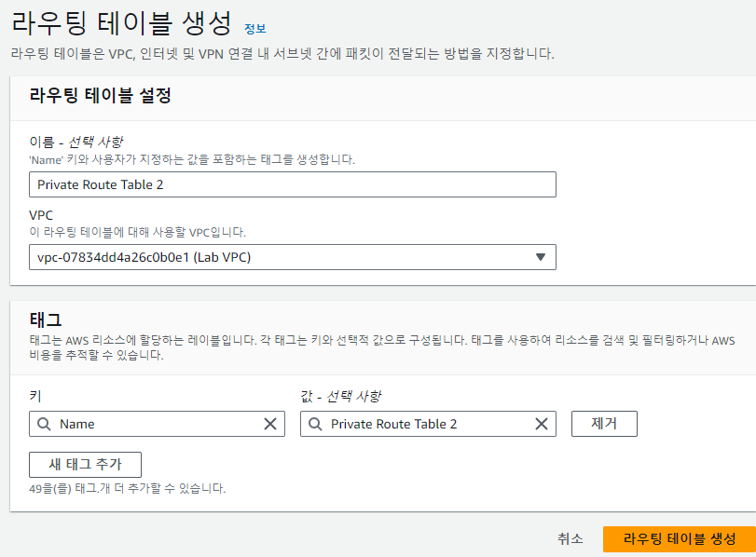Click the tag value field Private Route Table 2
The image size is (756, 557).
pos(428,424)
